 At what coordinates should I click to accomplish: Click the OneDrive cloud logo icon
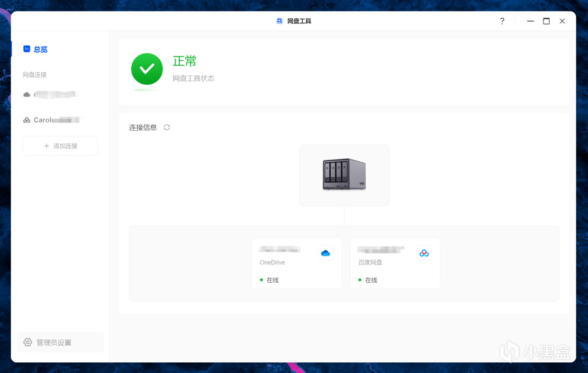(x=326, y=253)
